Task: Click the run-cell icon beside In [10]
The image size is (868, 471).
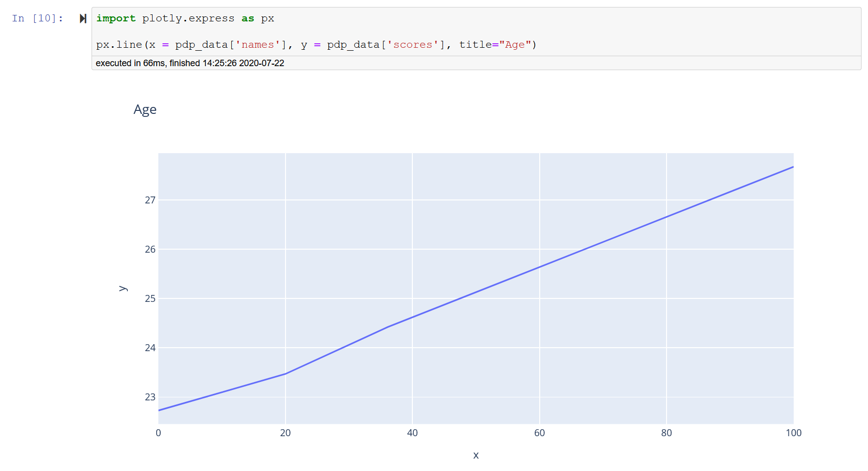Action: (x=83, y=18)
